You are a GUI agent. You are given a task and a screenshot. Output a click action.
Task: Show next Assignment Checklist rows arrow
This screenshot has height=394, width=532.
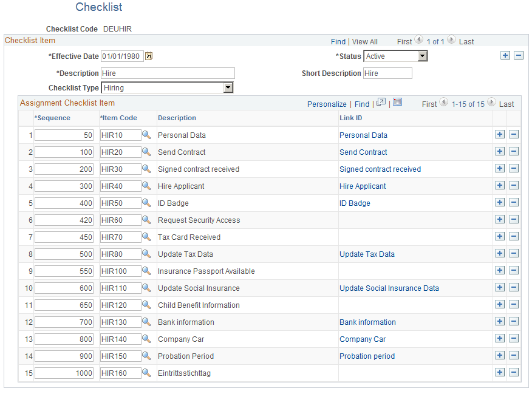pos(491,102)
